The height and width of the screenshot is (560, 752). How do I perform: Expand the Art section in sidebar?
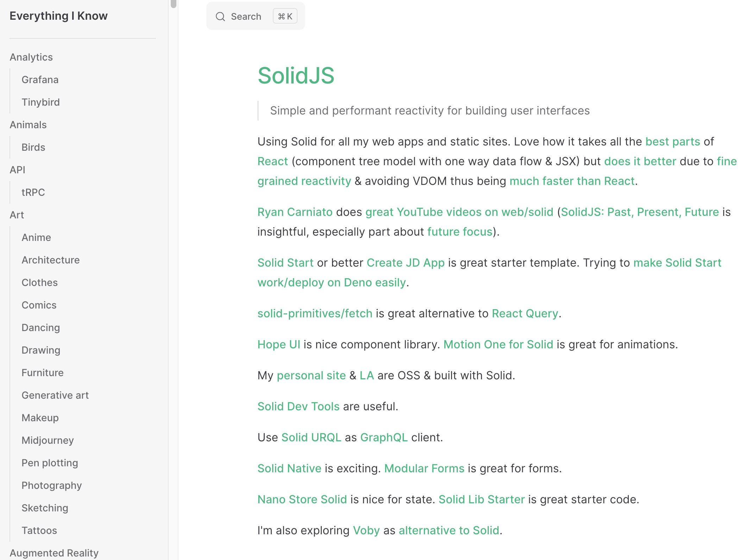(17, 215)
